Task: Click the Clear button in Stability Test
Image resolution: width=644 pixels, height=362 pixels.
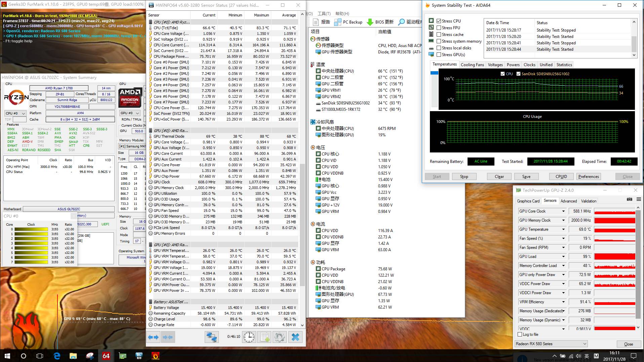Action: [x=499, y=177]
